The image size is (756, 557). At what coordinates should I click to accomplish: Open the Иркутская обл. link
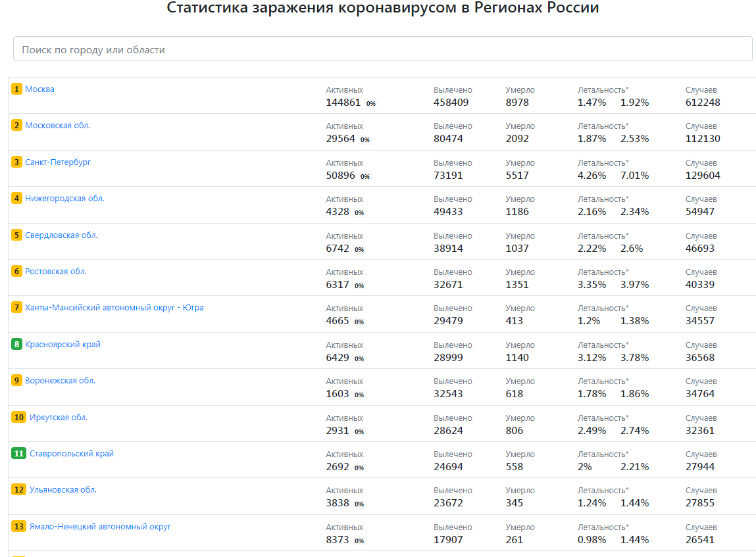click(x=59, y=418)
